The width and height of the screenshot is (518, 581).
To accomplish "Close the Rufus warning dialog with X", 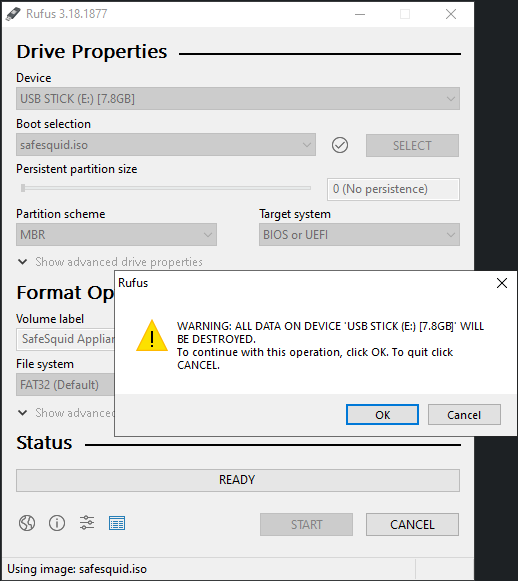I will pyautogui.click(x=502, y=283).
